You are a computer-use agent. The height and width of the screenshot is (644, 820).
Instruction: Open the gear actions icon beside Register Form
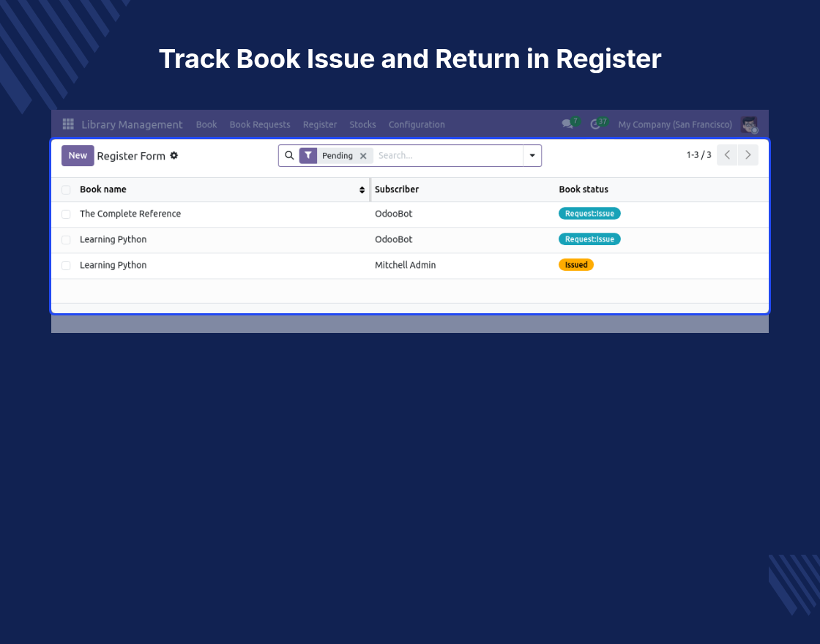point(174,155)
